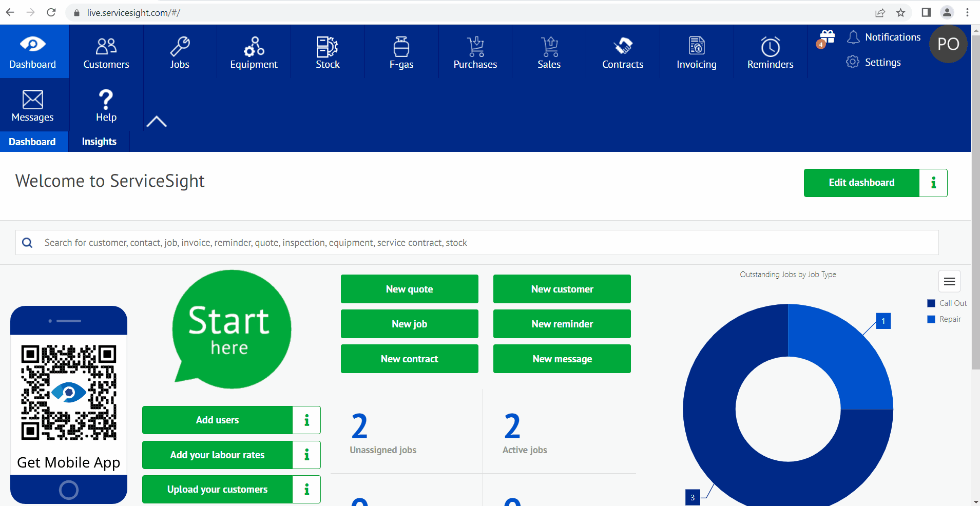Click the browser reload button
Screen dimensions: 980x506
pos(51,12)
